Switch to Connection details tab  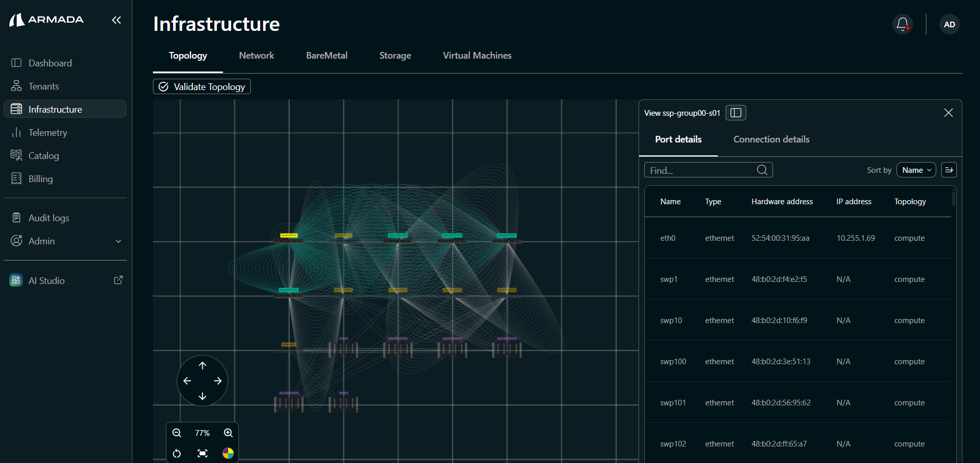point(771,139)
